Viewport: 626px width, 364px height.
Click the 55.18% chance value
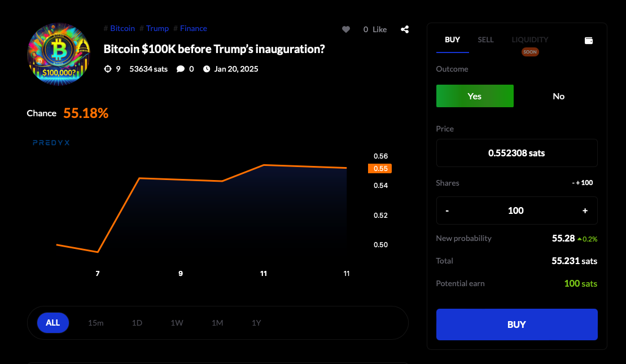86,113
